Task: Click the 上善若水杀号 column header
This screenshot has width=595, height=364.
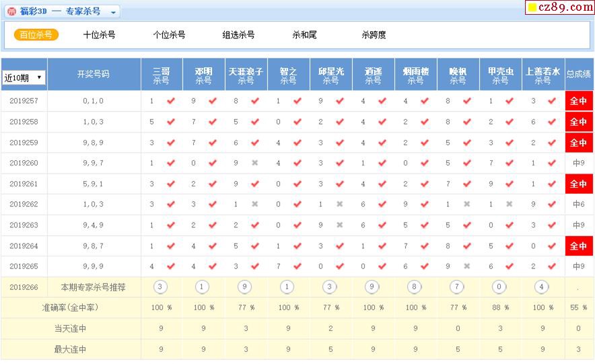Action: (543, 75)
